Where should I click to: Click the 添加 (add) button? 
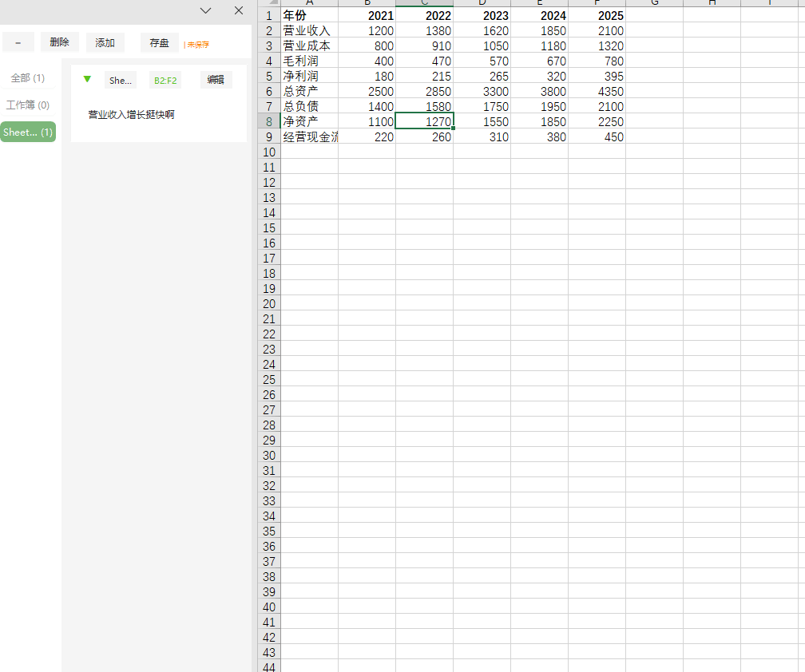pos(105,42)
